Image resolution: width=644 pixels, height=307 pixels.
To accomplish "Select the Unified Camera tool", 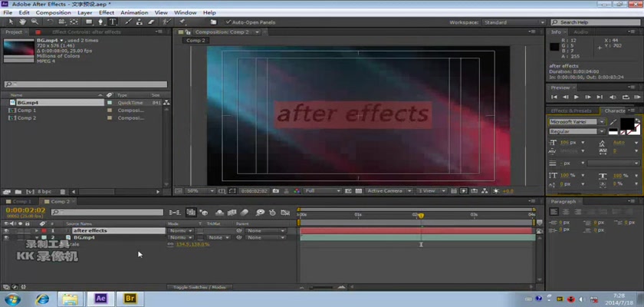I will (x=61, y=21).
